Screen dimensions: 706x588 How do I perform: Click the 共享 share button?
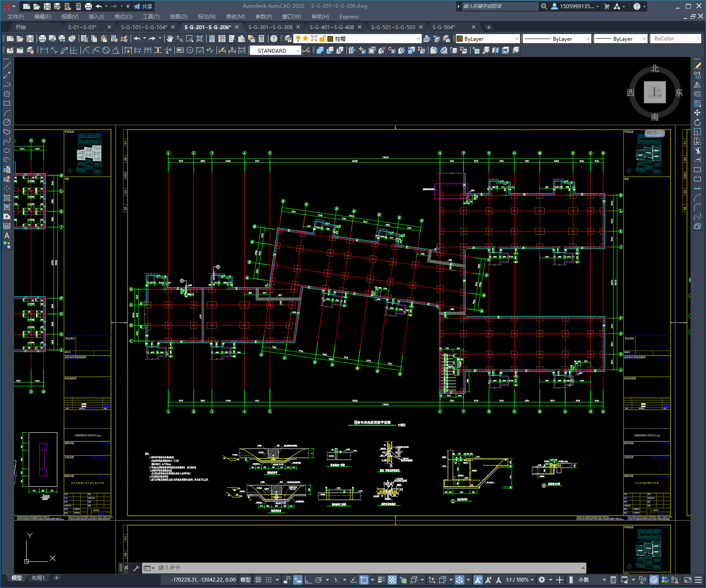point(143,6)
